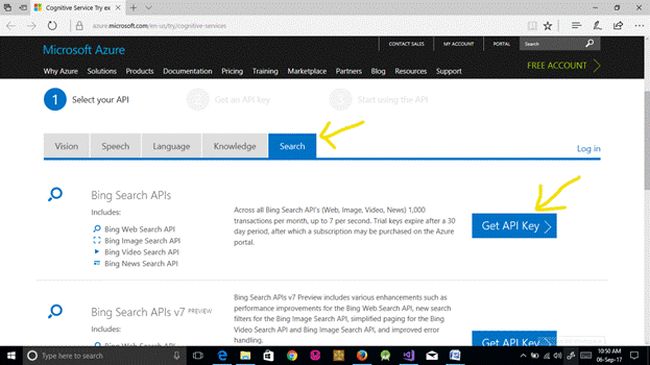Open Task View on taskbar
The image size is (650, 365).
198,355
